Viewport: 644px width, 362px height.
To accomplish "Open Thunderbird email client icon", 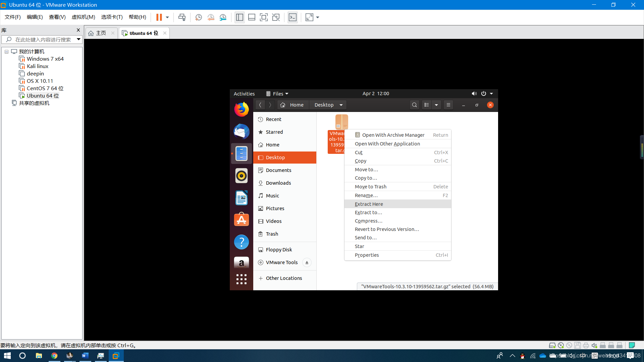I will click(x=241, y=131).
